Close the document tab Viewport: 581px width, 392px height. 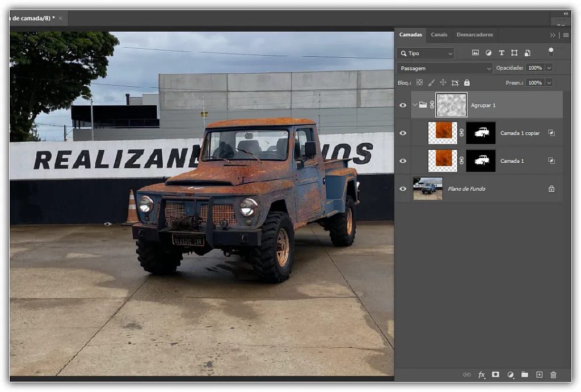click(x=61, y=18)
